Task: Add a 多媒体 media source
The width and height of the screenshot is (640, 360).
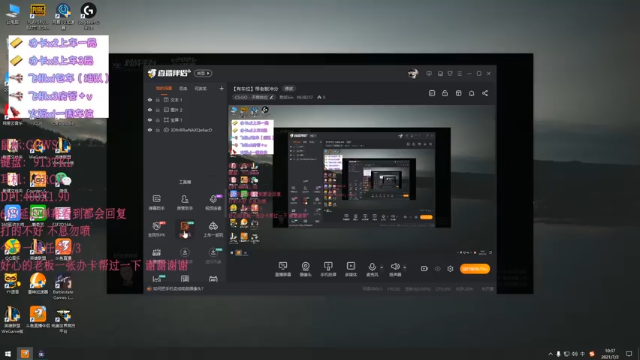Action: pos(351,269)
